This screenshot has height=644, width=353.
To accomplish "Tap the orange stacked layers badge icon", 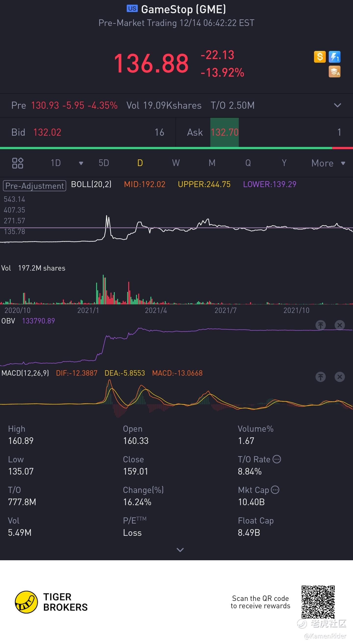I will pyautogui.click(x=334, y=72).
